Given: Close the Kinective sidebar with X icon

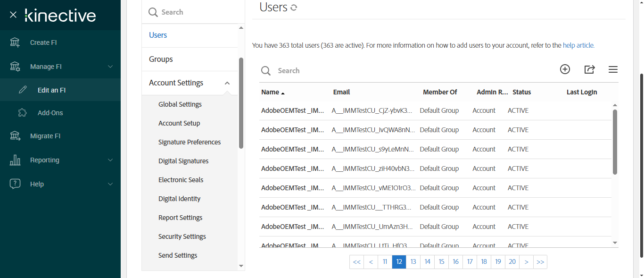Looking at the screenshot, I should coord(13,15).
